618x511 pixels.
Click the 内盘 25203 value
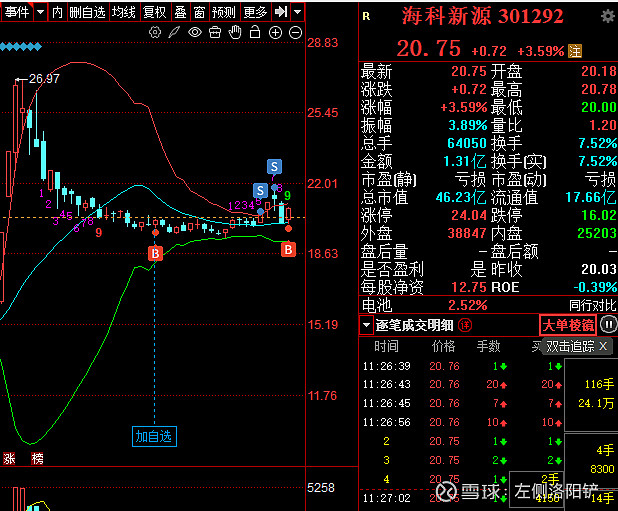[x=597, y=233]
